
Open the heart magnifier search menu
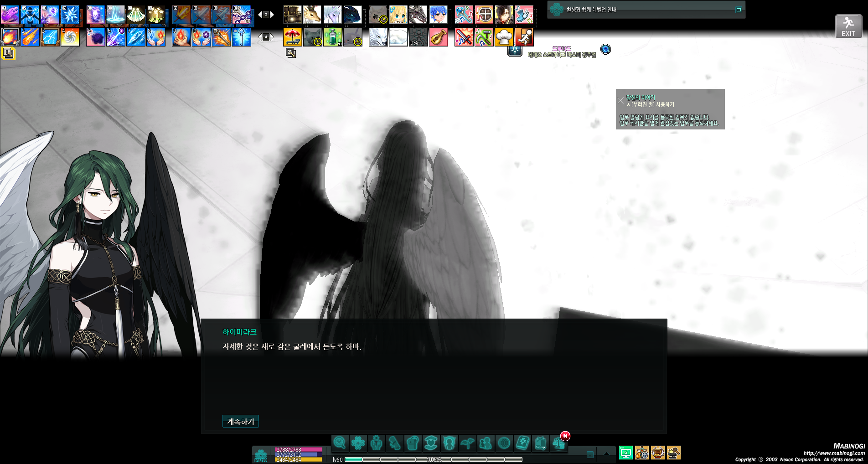click(x=340, y=443)
